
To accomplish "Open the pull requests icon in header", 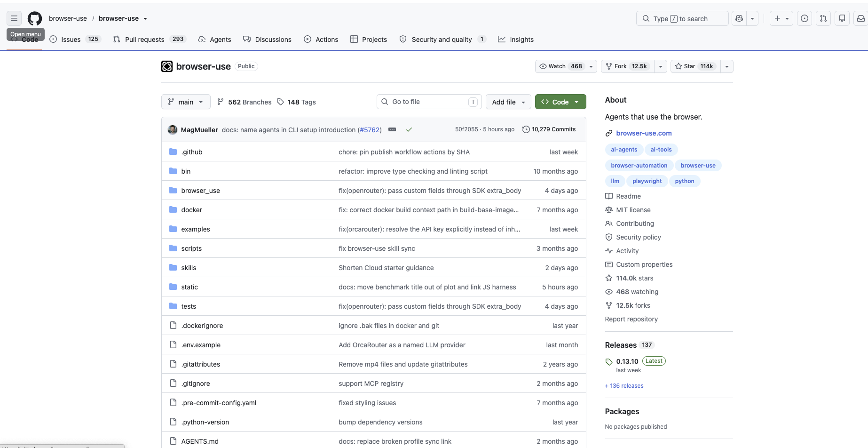I will point(823,18).
